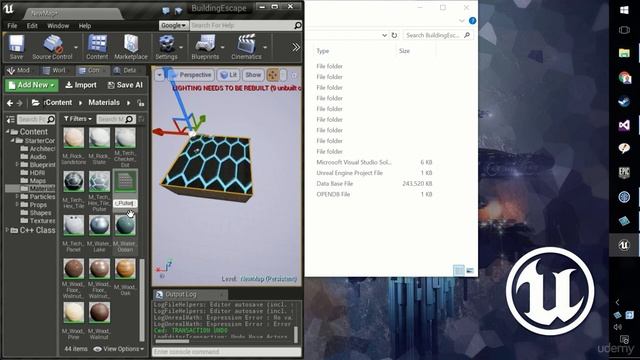Open Visual Studio from the taskbar

[x=624, y=125]
